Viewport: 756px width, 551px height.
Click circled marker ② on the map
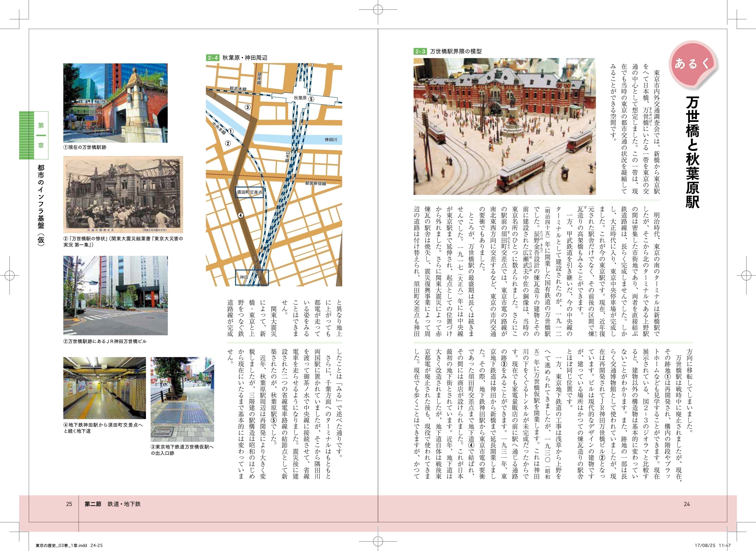point(228,144)
